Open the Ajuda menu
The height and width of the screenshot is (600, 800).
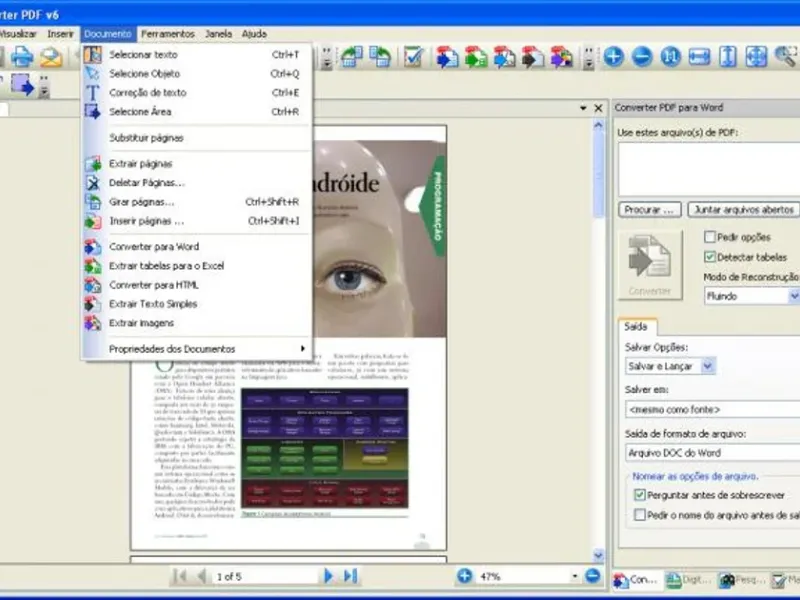[254, 34]
